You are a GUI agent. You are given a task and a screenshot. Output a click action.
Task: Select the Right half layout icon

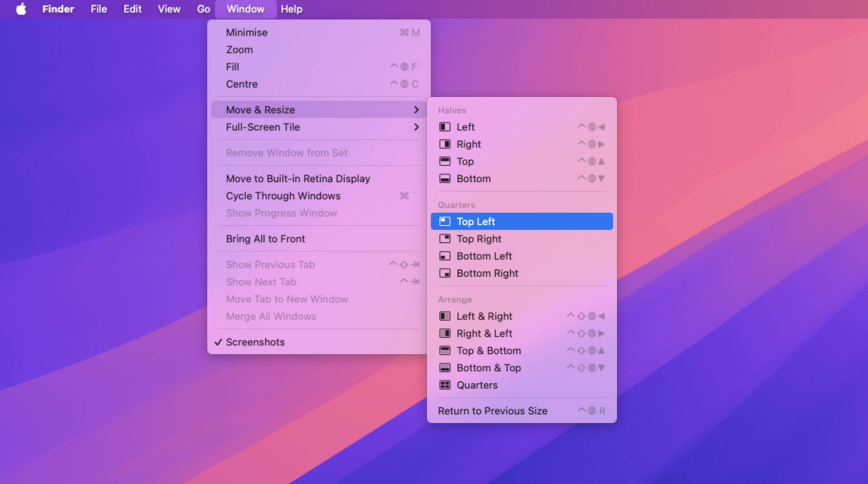pyautogui.click(x=445, y=144)
